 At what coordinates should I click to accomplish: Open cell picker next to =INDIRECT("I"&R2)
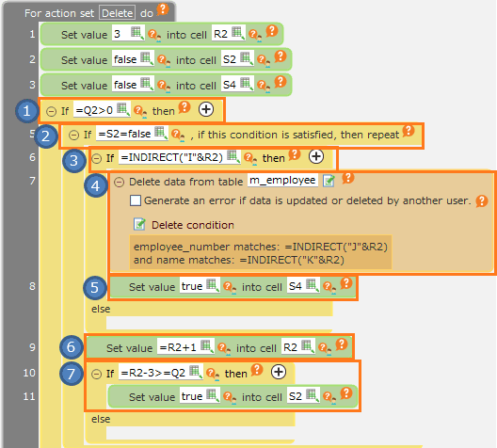233,156
